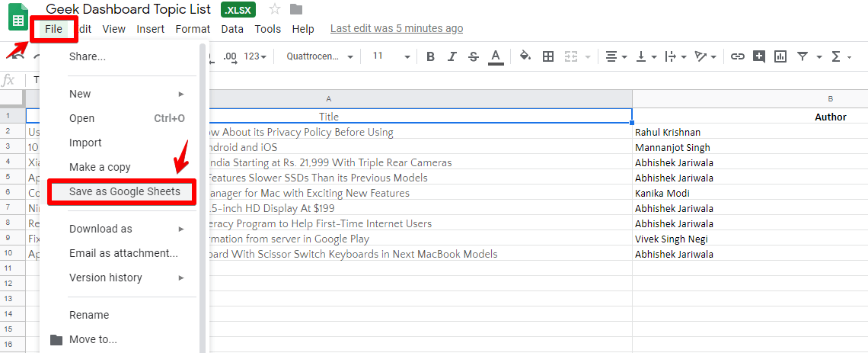
Task: Click the Google Sheets logo icon
Action: 18,18
